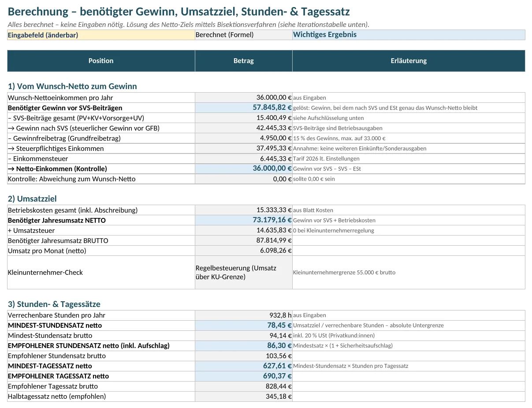
Task: Select the Betriebskosten value 15.333,33 €
Action: pyautogui.click(x=244, y=210)
